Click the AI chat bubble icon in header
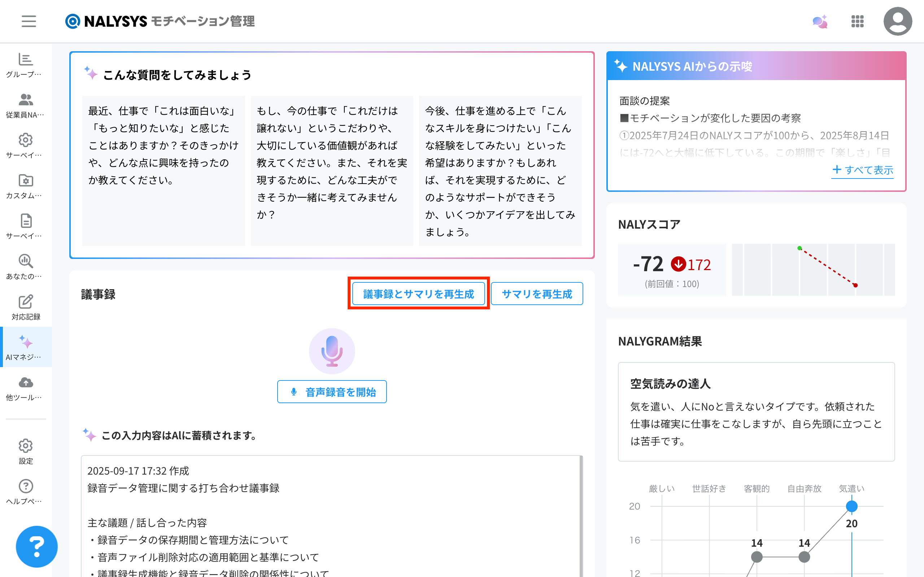 (x=820, y=21)
